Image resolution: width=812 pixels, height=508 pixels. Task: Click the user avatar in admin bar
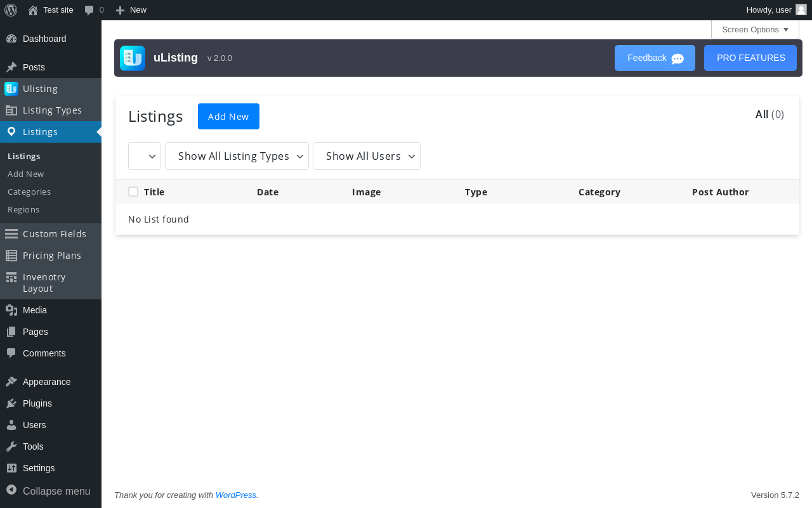click(x=801, y=10)
